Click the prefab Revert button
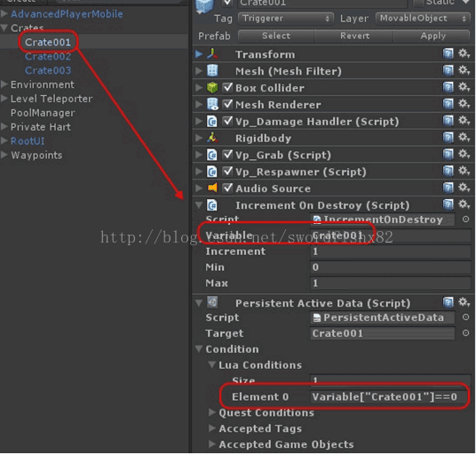This screenshot has width=476, height=455. pos(354,36)
